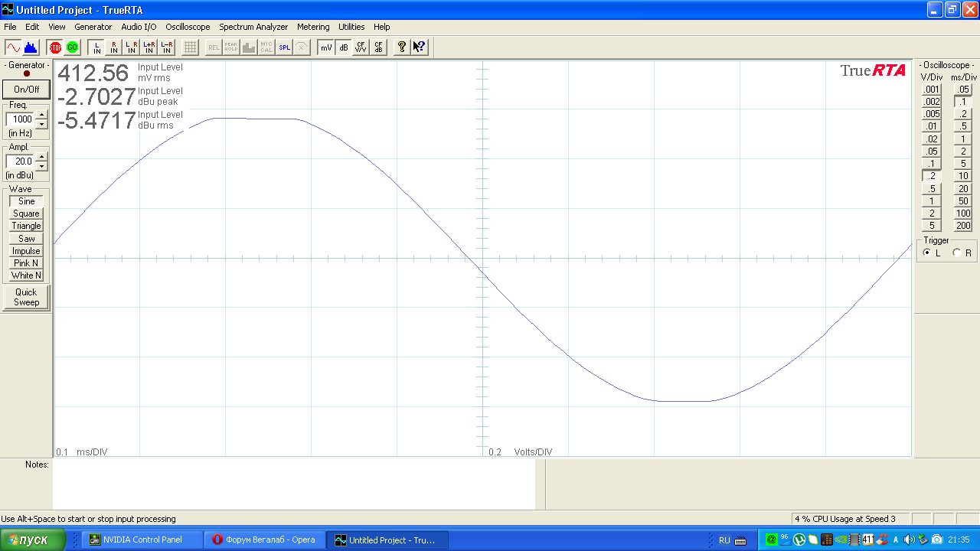Screen dimensions: 980x551
Task: Select L IN input toolbar icon
Action: pyautogui.click(x=97, y=47)
